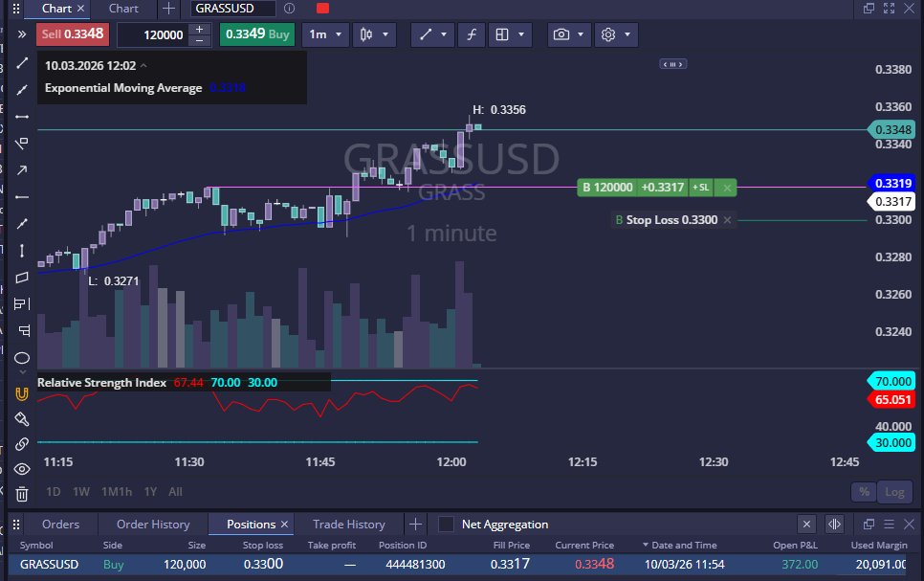Select the horizontal line tool

click(22, 117)
